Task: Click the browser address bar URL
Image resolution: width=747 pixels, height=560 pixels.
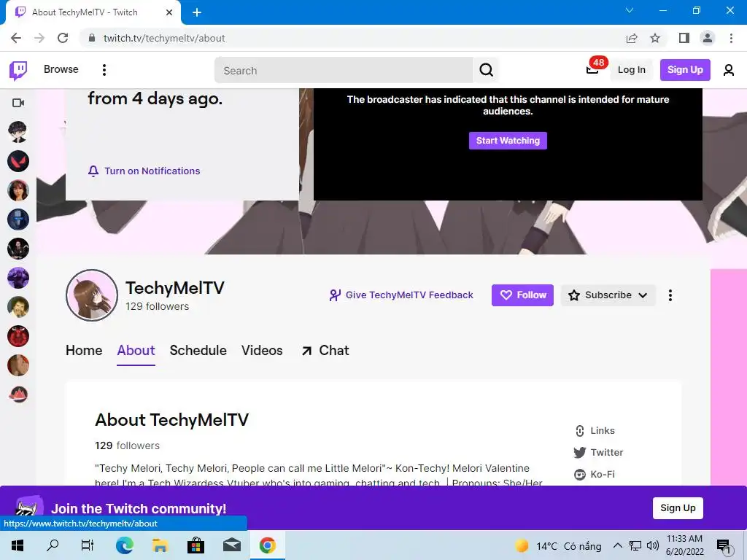Action: 164,38
